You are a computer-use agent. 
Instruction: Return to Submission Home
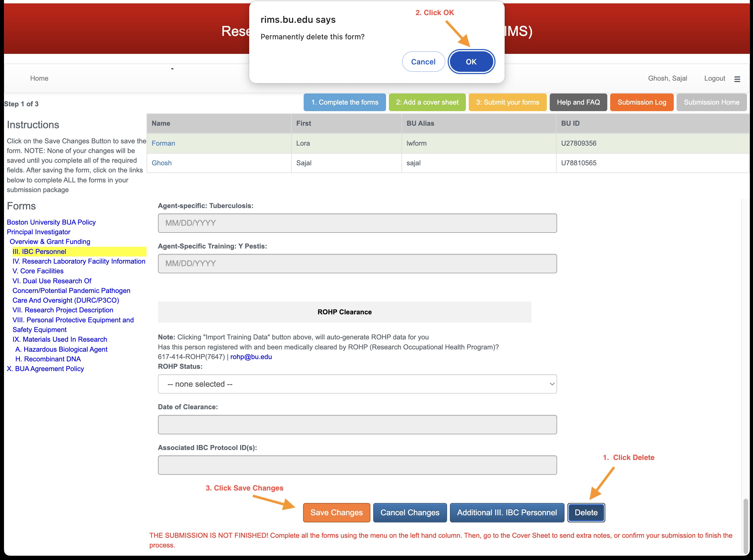tap(712, 102)
